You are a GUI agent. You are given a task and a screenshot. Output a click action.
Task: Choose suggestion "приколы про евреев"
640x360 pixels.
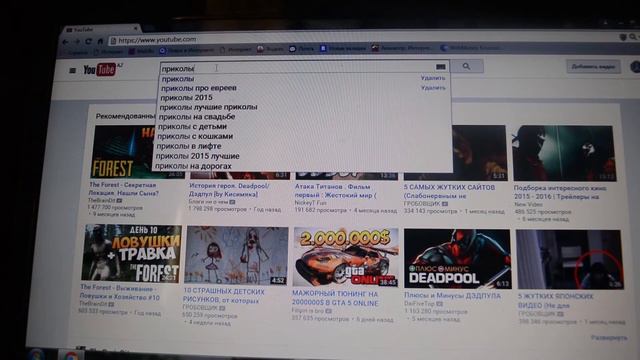point(199,88)
